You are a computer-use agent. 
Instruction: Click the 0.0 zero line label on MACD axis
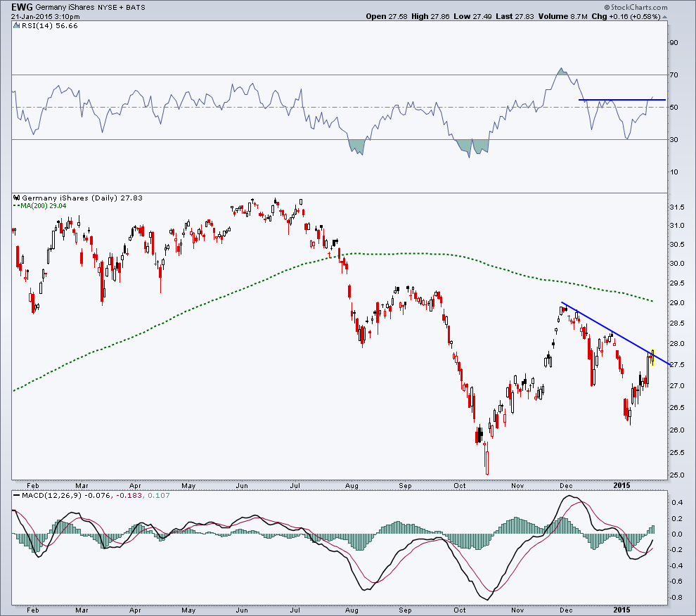[x=677, y=534]
